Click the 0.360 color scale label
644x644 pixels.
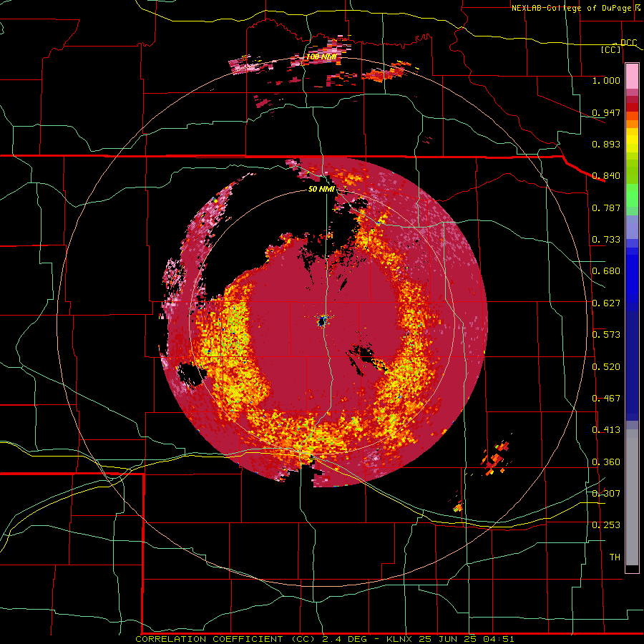[606, 462]
